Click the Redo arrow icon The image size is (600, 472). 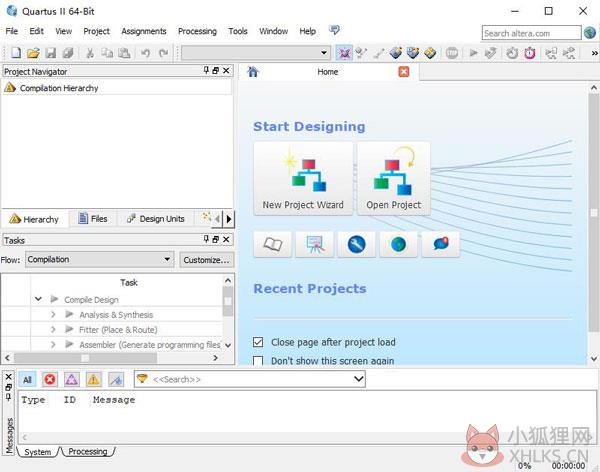click(x=163, y=53)
